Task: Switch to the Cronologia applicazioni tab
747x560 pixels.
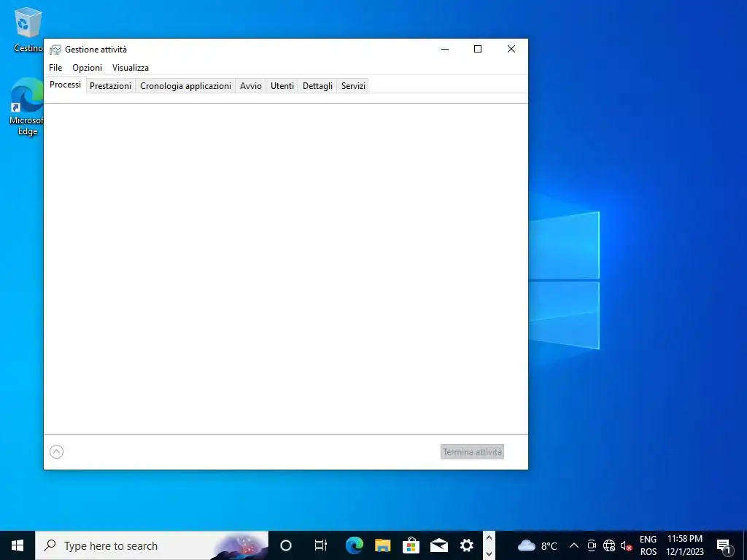Action: pos(185,86)
